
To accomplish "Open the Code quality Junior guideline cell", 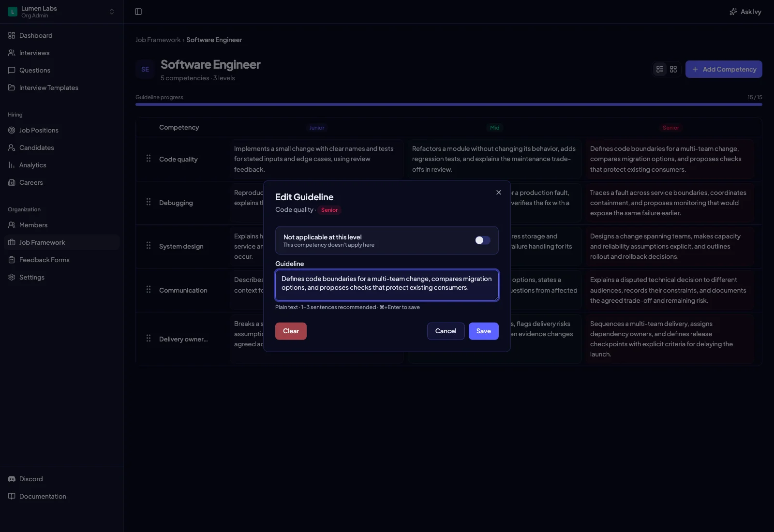I will [x=316, y=159].
